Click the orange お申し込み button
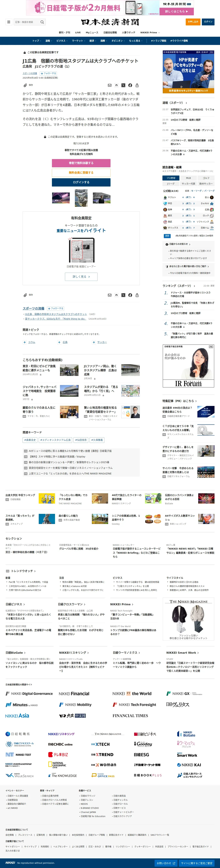Screen dimensions: 220x868 193,22
